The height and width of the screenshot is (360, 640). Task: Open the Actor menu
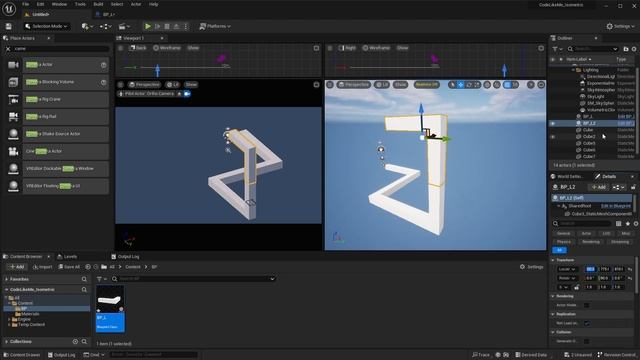coord(136,4)
